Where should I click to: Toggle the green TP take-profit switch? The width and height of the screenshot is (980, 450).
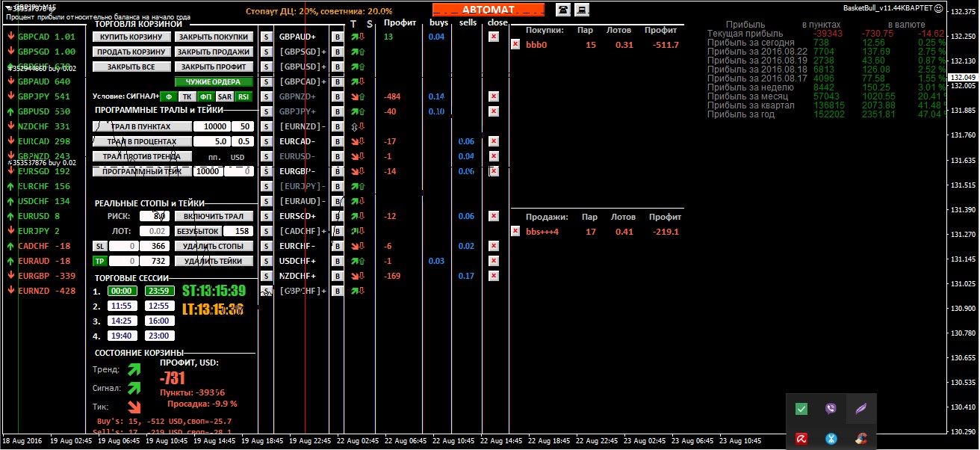pyautogui.click(x=99, y=261)
